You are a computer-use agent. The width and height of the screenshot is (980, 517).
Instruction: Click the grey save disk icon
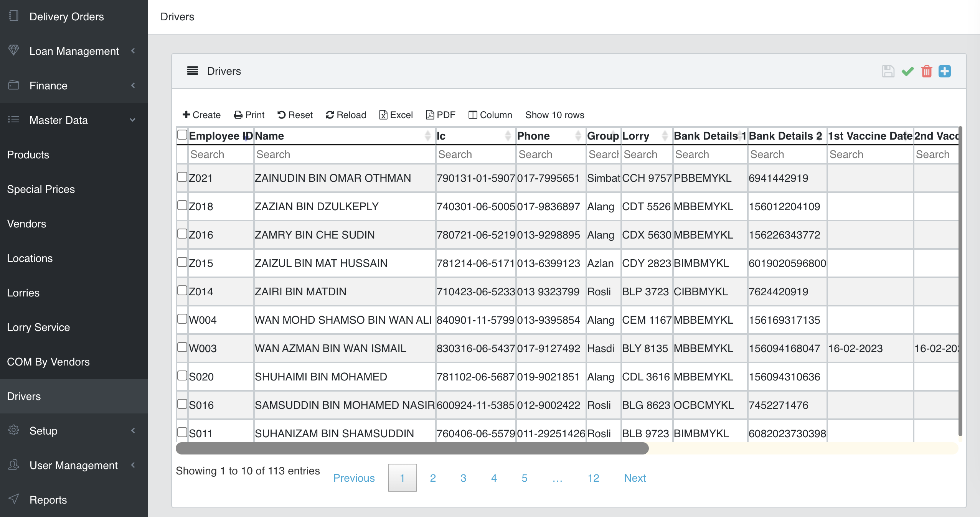coord(888,71)
